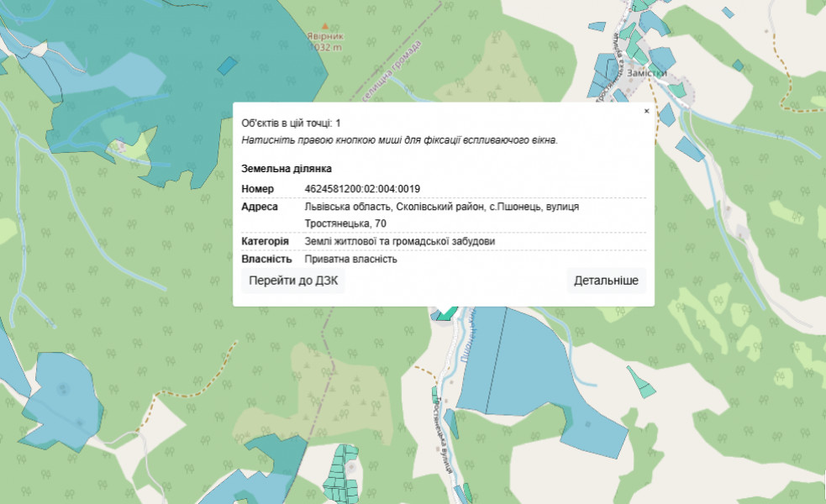Click the 'Землі житлової та громадської забудови' category value
This screenshot has width=826, height=504.
[399, 242]
